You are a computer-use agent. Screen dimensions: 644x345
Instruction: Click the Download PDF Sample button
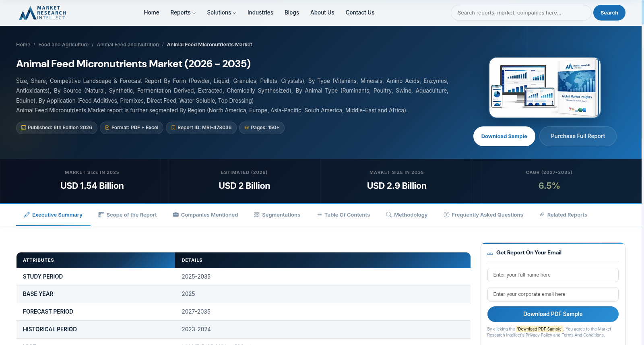(x=553, y=314)
